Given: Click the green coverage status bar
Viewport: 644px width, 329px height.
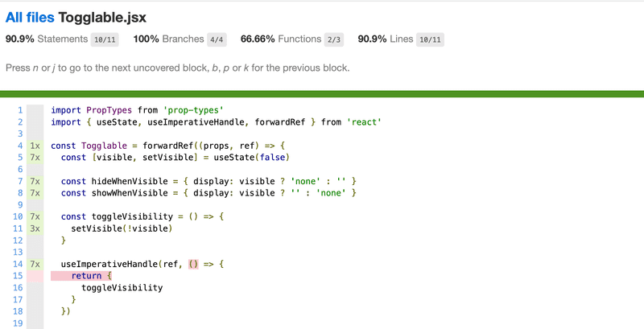Looking at the screenshot, I should click(x=322, y=94).
